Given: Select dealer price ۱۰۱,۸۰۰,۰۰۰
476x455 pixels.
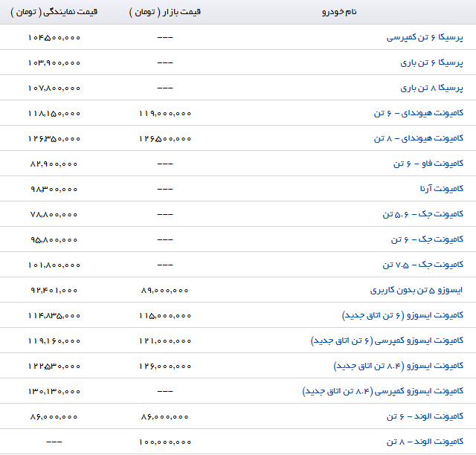Looking at the screenshot, I should (x=54, y=265).
